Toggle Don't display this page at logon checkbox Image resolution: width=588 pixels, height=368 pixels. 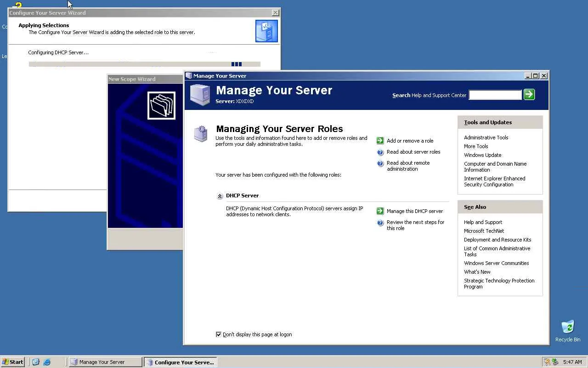[x=219, y=334]
